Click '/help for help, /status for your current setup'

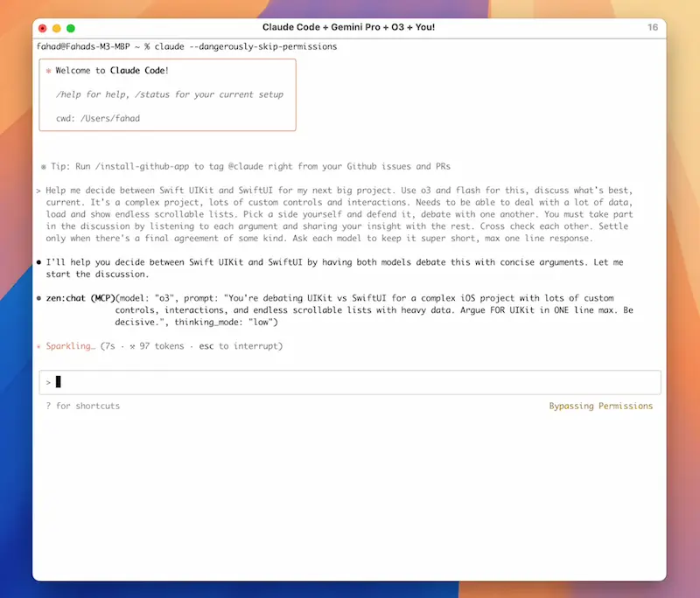click(x=170, y=94)
